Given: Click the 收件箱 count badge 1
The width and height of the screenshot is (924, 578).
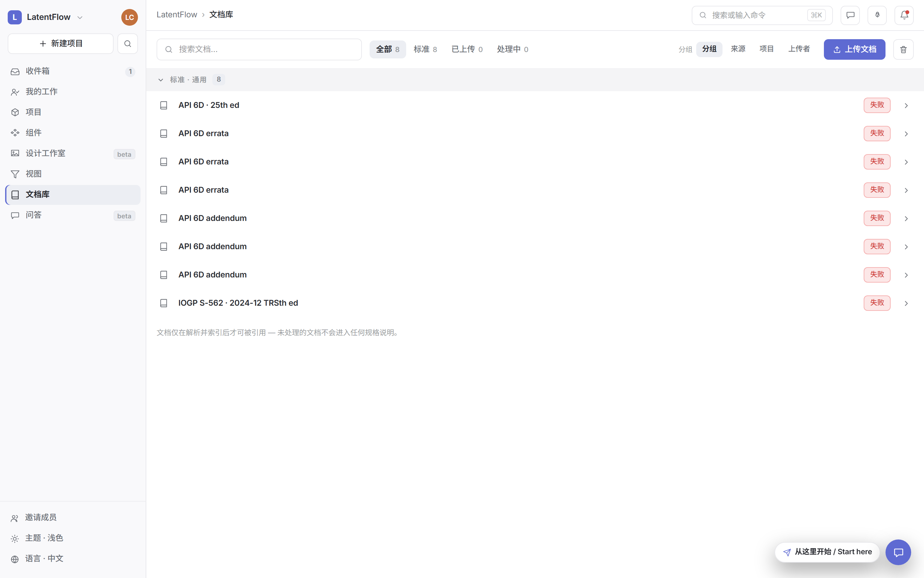Looking at the screenshot, I should tap(130, 72).
